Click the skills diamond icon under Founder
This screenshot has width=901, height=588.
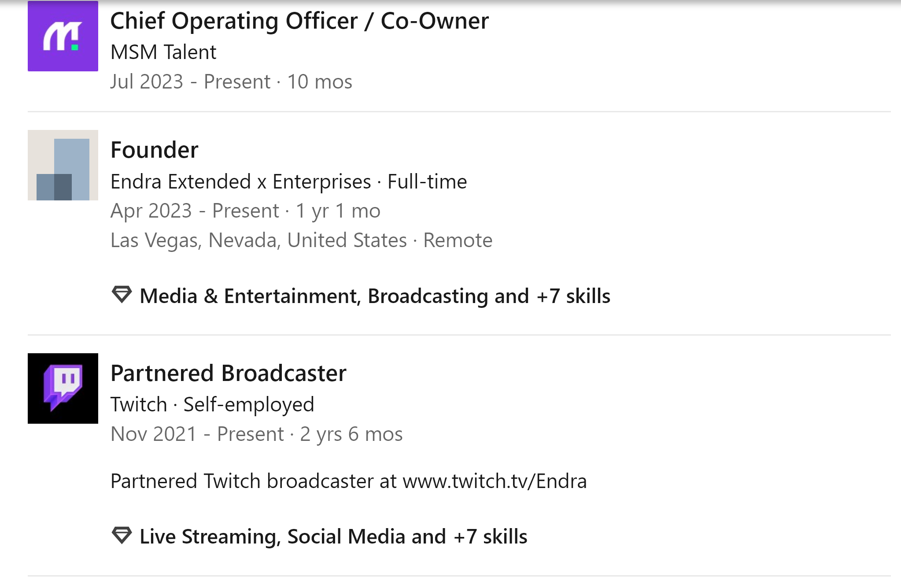point(122,295)
